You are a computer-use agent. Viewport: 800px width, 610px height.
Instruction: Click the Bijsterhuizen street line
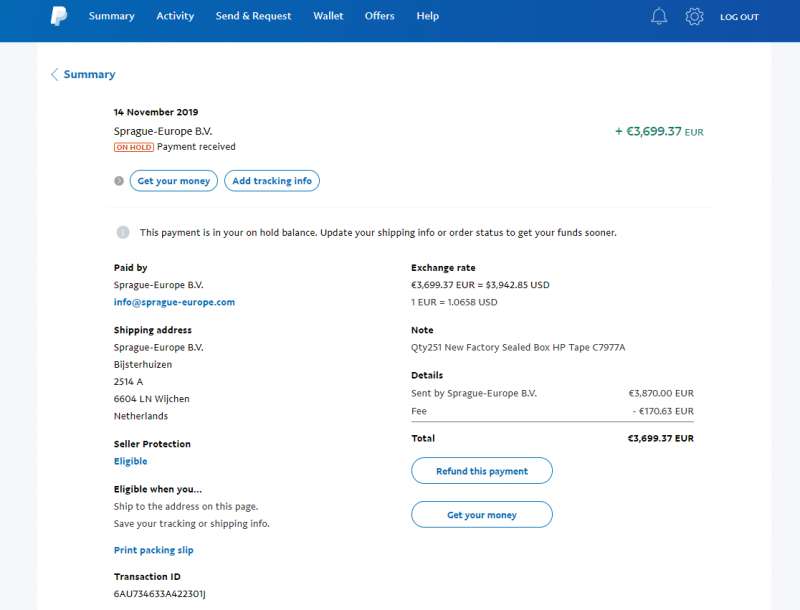coord(143,365)
